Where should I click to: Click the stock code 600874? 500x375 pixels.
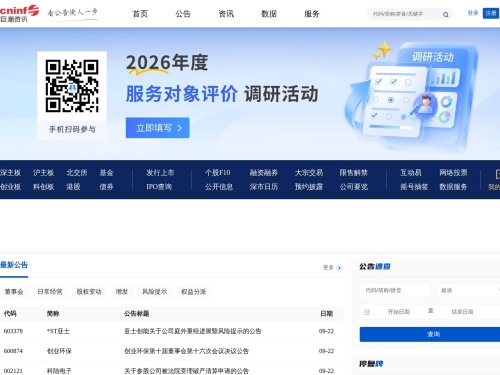[13, 351]
